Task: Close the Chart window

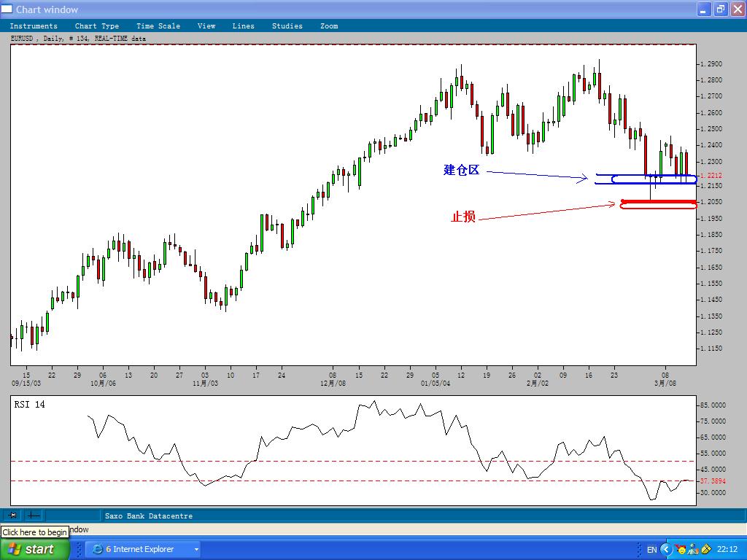Action: (x=738, y=9)
